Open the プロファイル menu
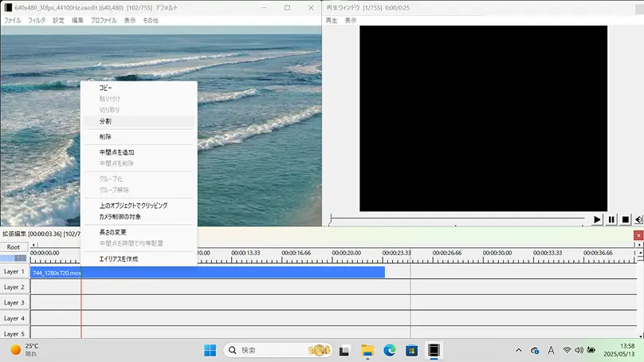The image size is (644, 362). [x=104, y=20]
